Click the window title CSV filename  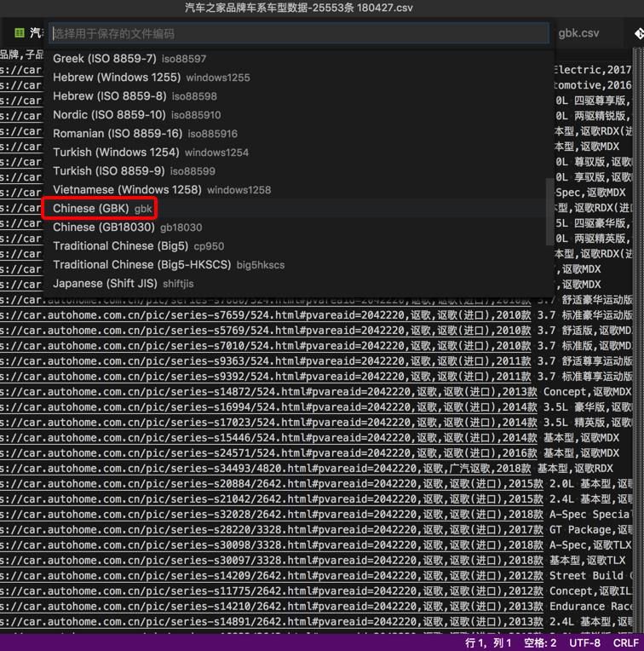[299, 8]
